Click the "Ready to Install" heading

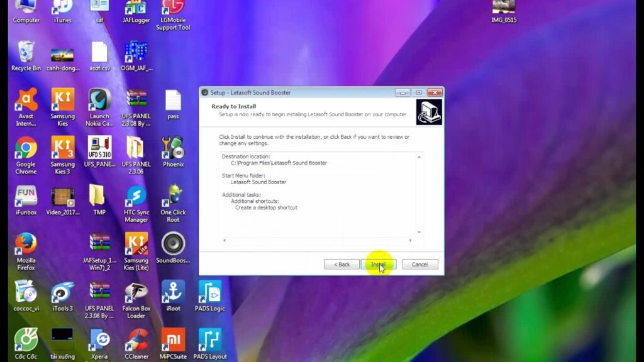[234, 106]
